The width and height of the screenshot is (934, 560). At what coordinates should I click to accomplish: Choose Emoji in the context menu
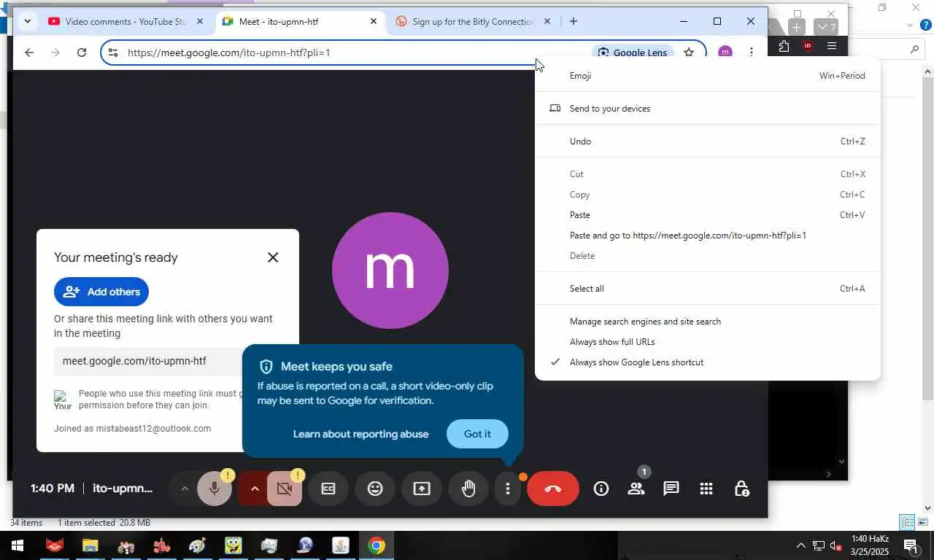click(708, 76)
